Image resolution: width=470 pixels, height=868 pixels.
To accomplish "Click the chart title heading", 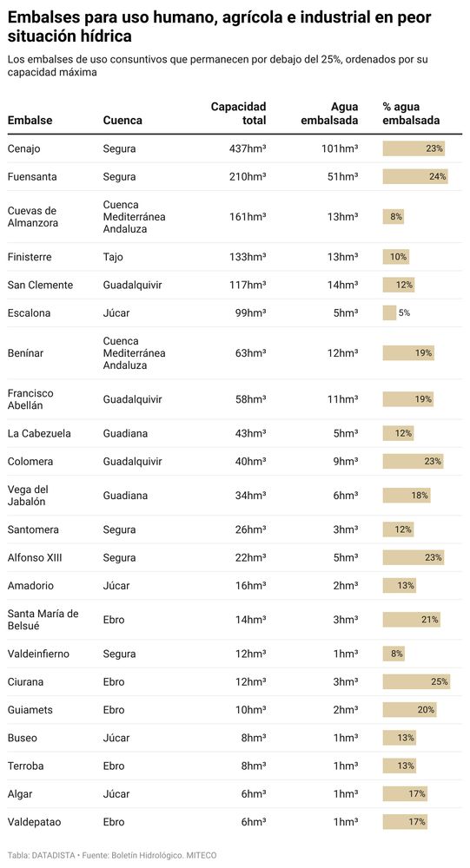I will click(x=220, y=27).
